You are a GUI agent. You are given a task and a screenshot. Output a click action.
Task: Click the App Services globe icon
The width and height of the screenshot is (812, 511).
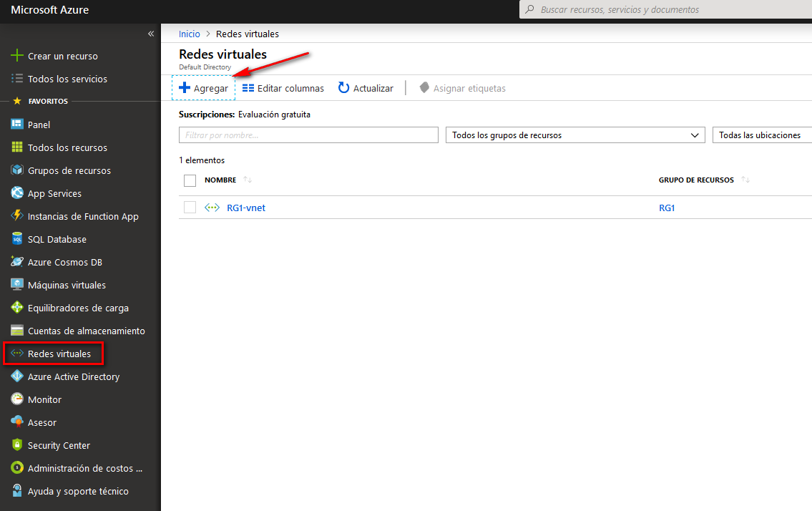[x=17, y=193]
